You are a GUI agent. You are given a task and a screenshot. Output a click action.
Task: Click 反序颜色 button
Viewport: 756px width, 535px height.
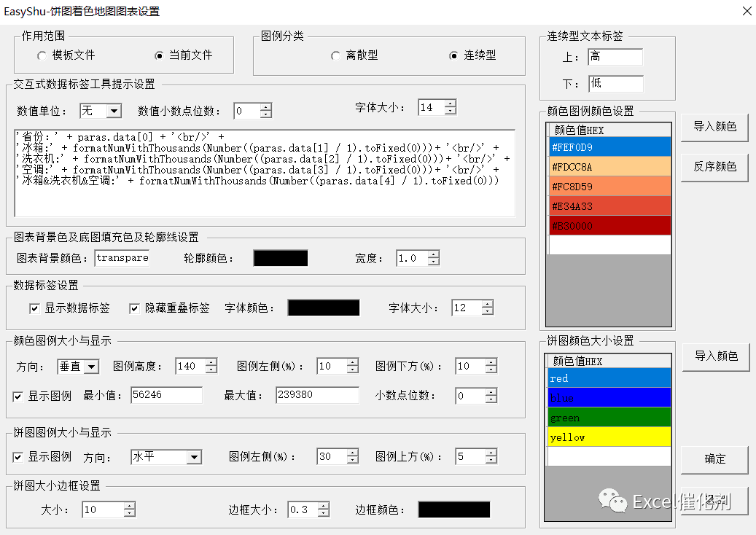coord(714,167)
